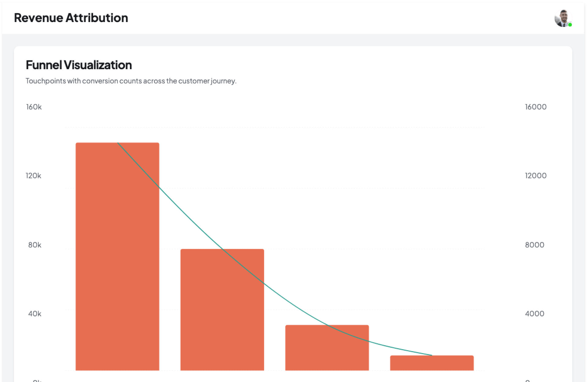Click the trend line's start atop tallest bar
The width and height of the screenshot is (588, 382).
tap(118, 143)
